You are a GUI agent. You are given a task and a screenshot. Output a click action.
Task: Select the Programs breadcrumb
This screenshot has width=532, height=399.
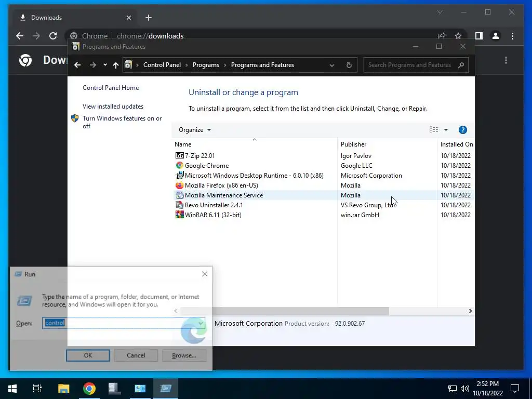[x=206, y=65]
